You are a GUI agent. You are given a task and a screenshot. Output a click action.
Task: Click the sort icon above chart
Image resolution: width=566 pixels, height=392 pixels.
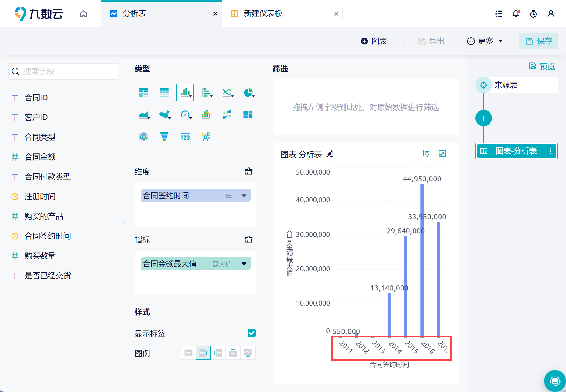pyautogui.click(x=426, y=154)
